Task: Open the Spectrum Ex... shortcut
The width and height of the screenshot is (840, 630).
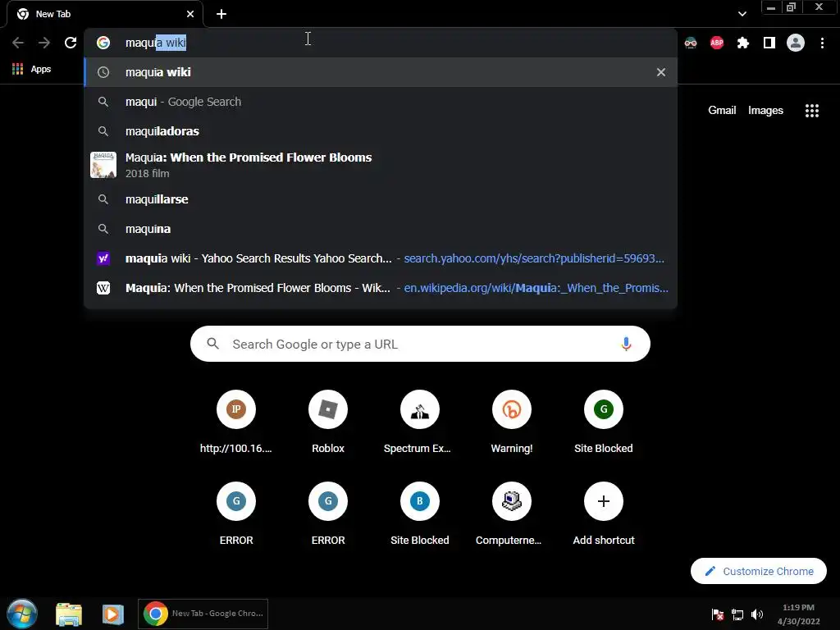Action: [419, 423]
